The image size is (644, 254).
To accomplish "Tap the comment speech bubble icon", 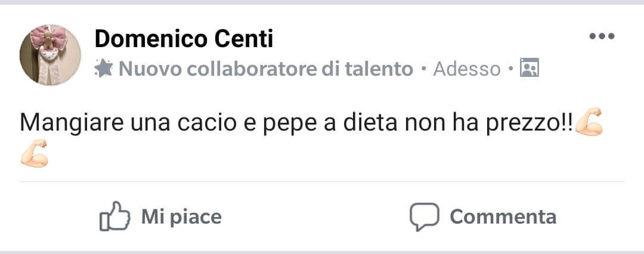I will (424, 216).
